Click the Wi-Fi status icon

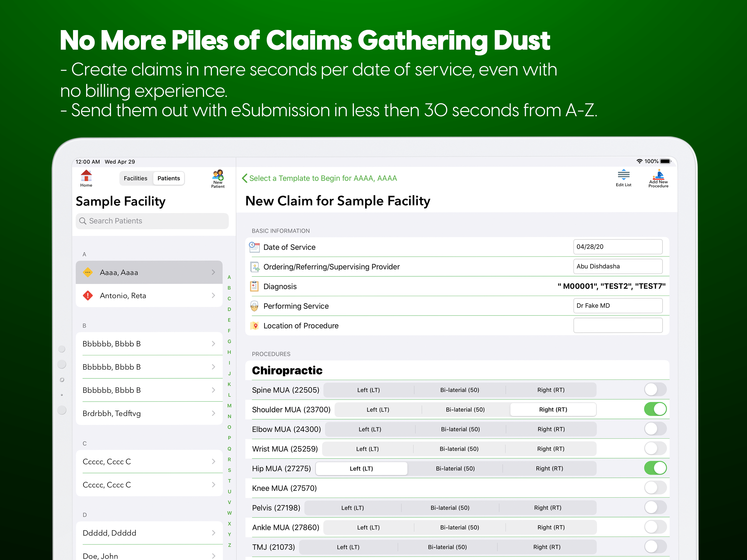point(639,161)
